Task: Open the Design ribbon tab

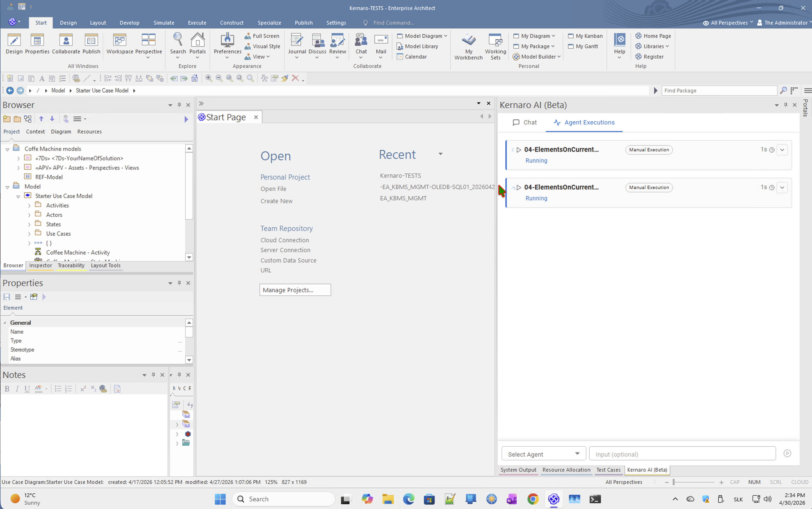Action: coord(68,23)
